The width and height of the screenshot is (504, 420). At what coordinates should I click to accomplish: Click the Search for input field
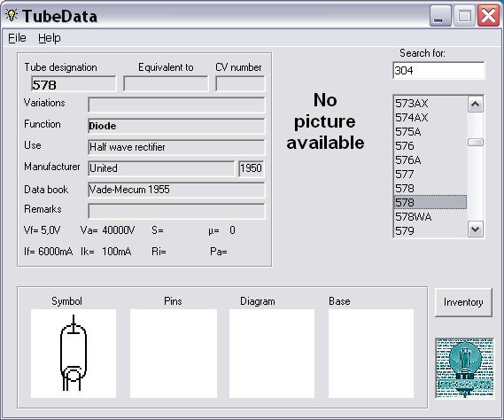pos(438,70)
